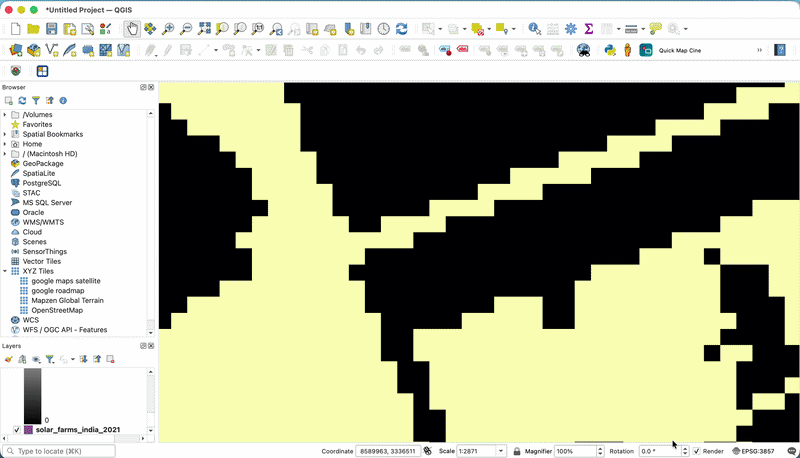Activate the Identify Features tool
800x458 pixels.
(534, 29)
